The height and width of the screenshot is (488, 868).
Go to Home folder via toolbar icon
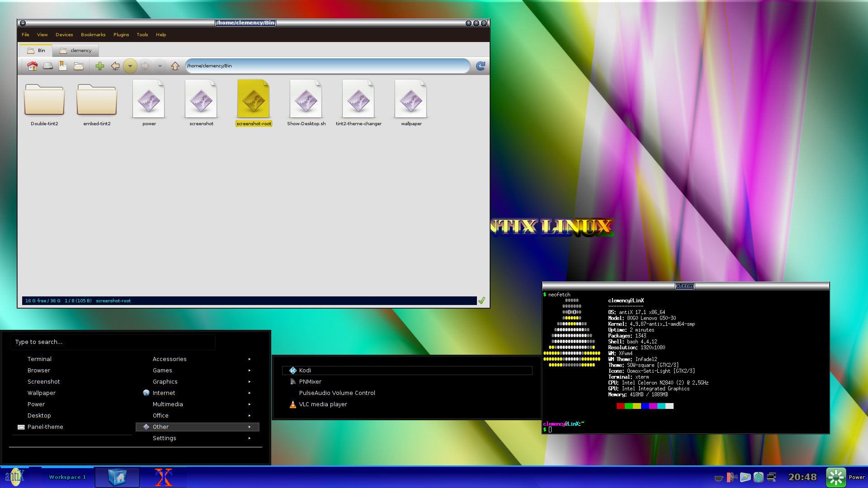[33, 66]
